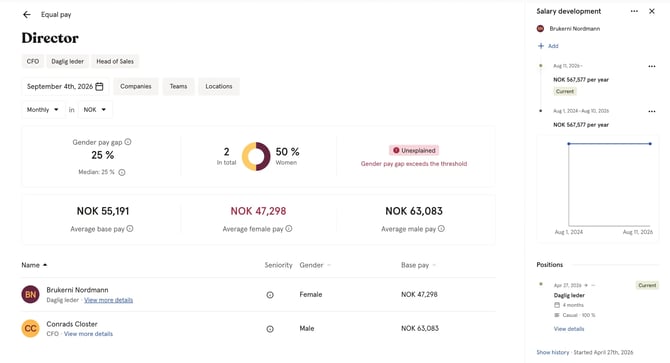The image size is (670, 363).
Task: Open seniority icon for Conrads Closter
Action: click(270, 329)
